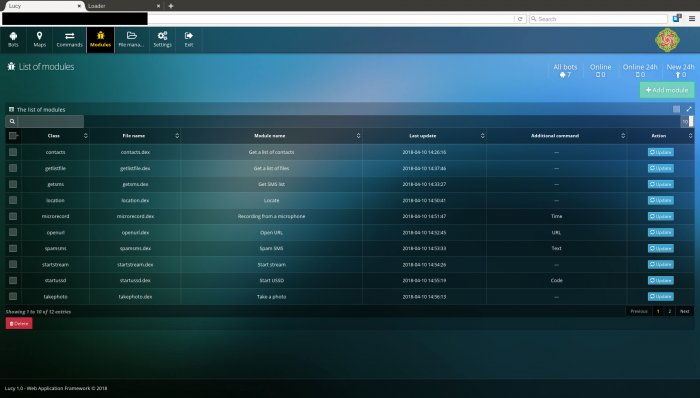Go to Previous page of modules
700x398 pixels.
click(x=639, y=311)
